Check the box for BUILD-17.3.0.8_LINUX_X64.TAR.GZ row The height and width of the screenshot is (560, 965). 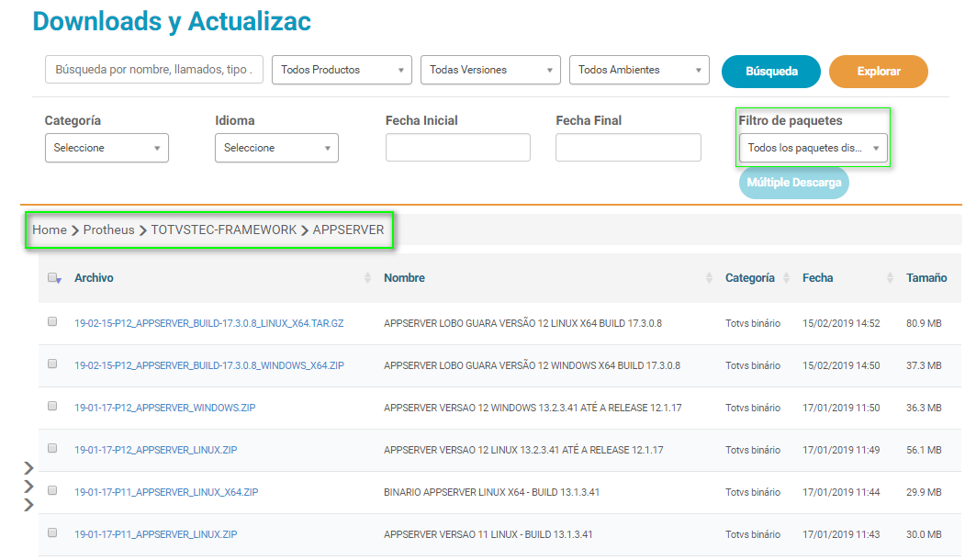(52, 322)
